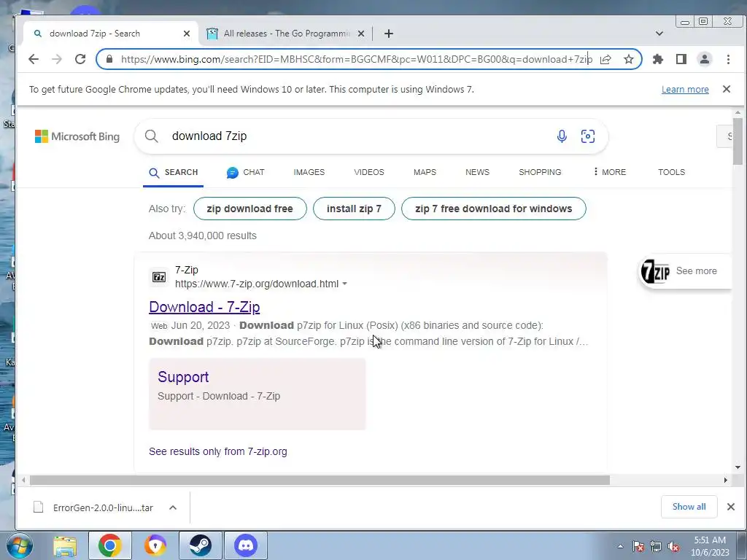
Task: Try the install zip 7 suggestion
Action: 354,209
